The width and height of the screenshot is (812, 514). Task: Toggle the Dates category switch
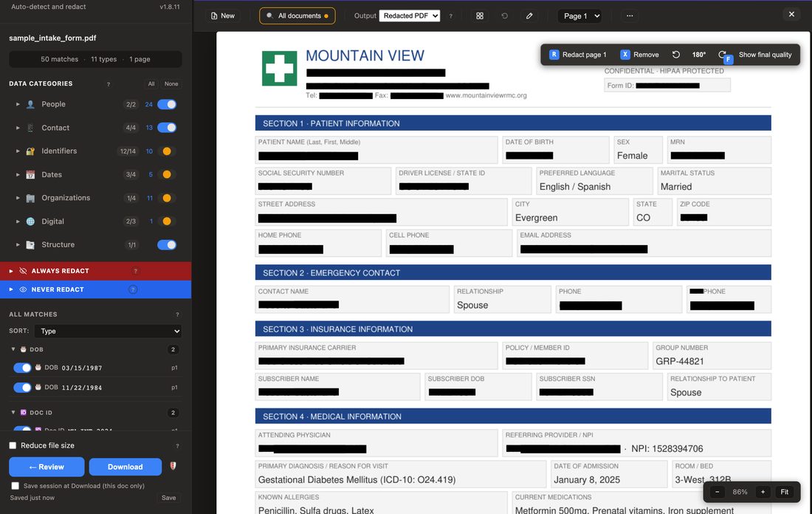167,174
